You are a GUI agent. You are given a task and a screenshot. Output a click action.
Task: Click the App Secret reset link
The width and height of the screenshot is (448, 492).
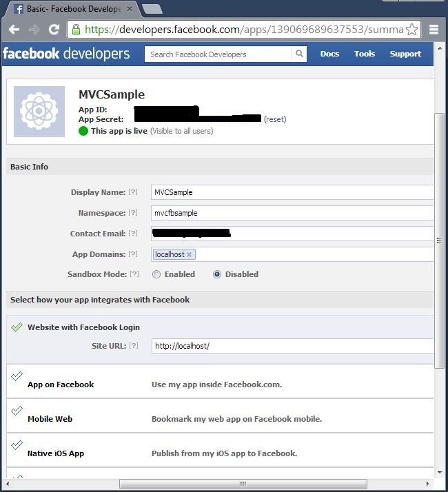pos(275,119)
